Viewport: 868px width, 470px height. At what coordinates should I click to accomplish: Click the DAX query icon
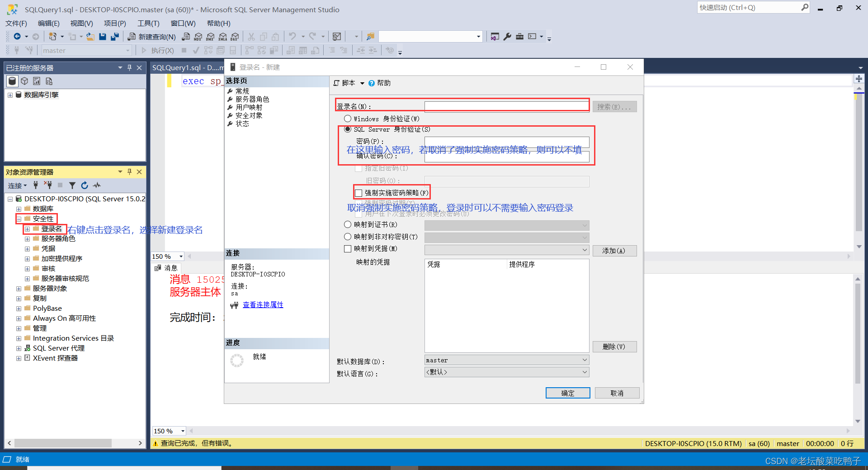235,37
